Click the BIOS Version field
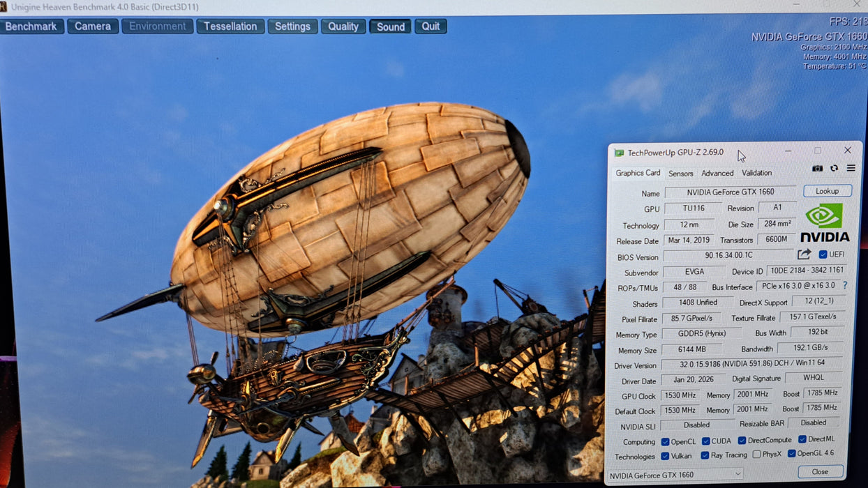Screen dimensions: 868x488 click(728, 256)
